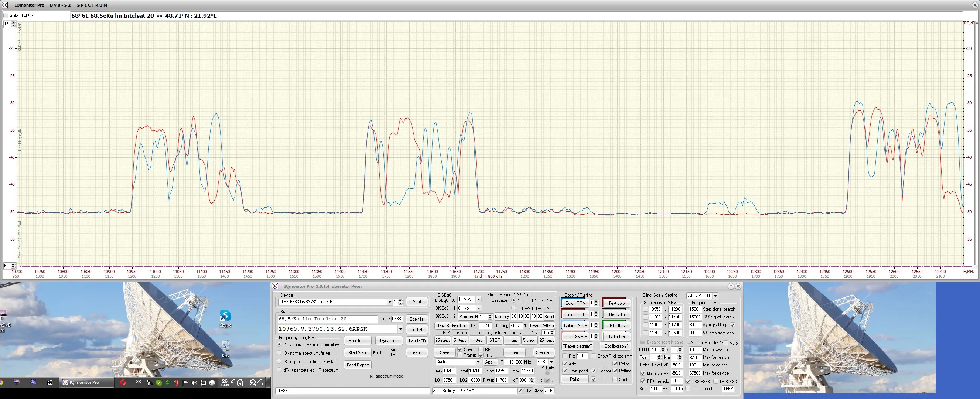This screenshot has height=399, width=980.
Task: Toggle the Transpond. checkbox
Action: 565,371
